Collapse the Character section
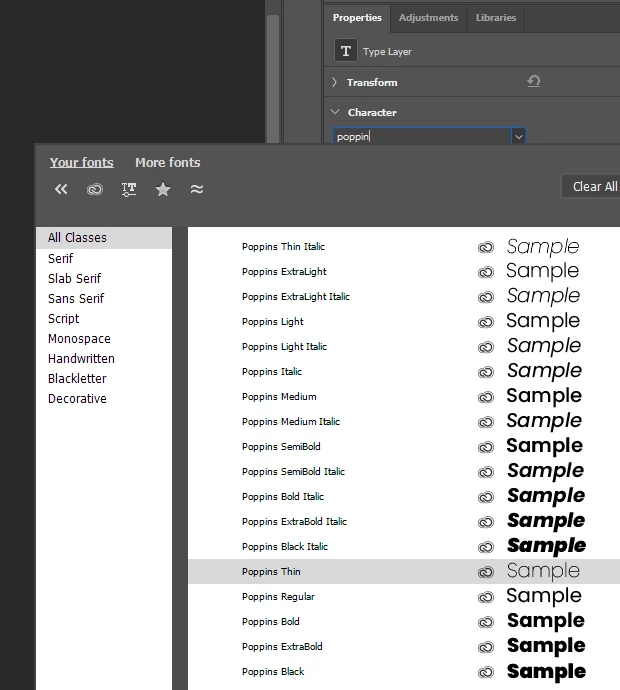 point(335,112)
